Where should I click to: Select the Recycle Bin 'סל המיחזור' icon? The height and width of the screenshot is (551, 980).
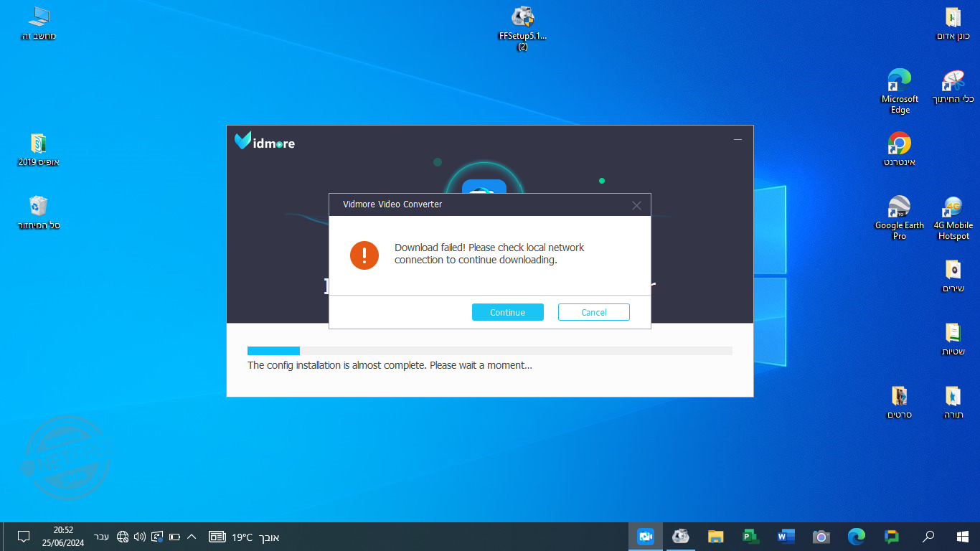39,213
